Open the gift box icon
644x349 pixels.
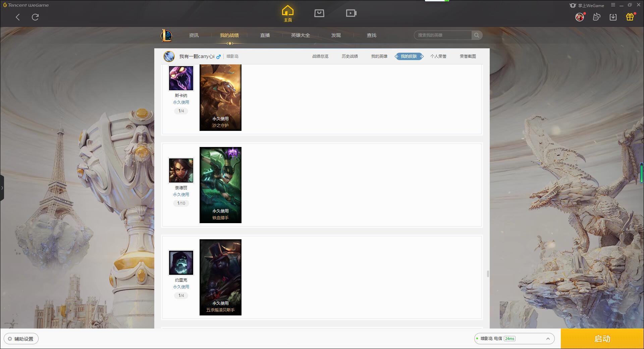(630, 17)
